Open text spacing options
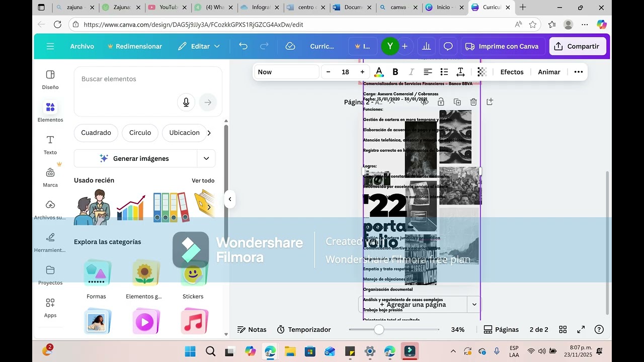644x362 pixels. tap(460, 72)
